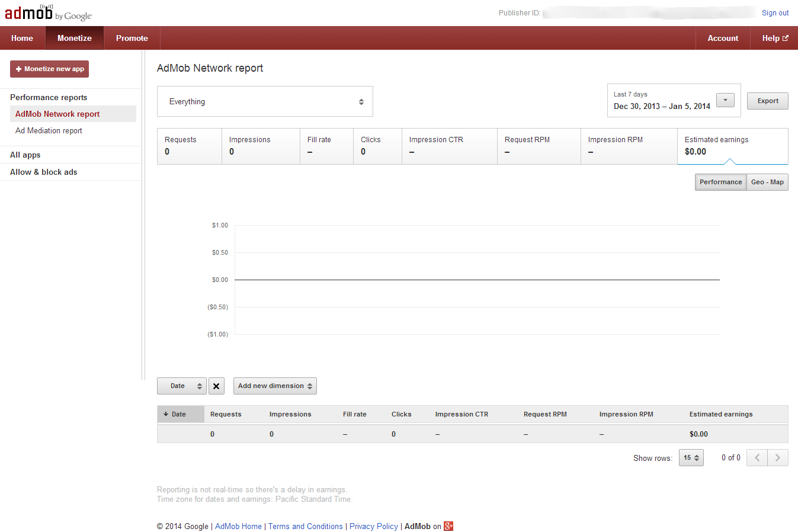The width and height of the screenshot is (798, 532).
Task: Open the Promote tab
Action: (x=132, y=38)
